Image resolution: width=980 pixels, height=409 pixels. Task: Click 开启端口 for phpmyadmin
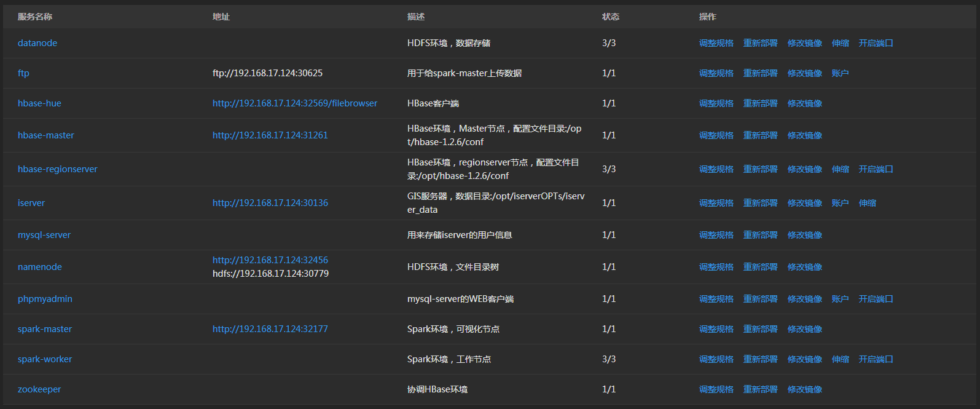point(876,299)
